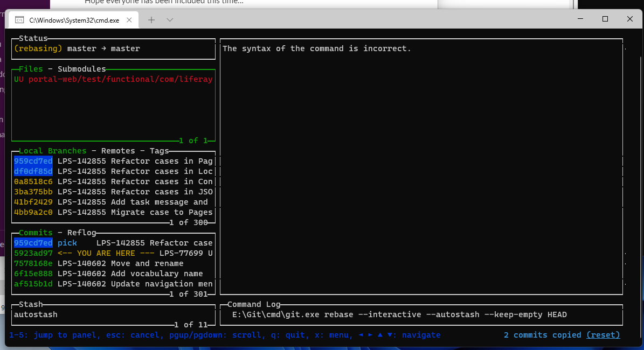The width and height of the screenshot is (644, 350).
Task: Switch to the Files tab
Action: (31, 69)
